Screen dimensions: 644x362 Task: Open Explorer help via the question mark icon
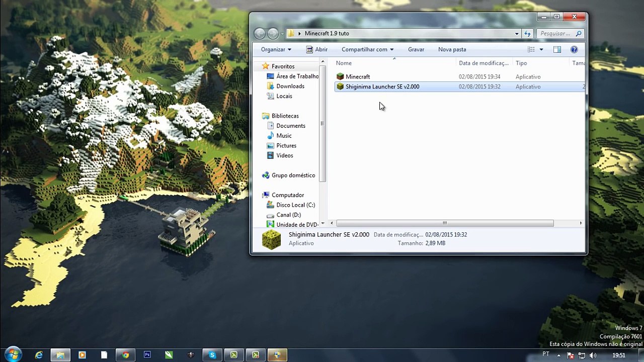coord(574,49)
